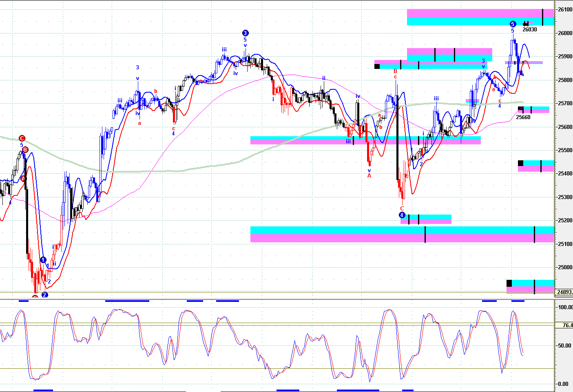Select the 25600 price level label
The width and height of the screenshot is (573, 392).
point(565,127)
